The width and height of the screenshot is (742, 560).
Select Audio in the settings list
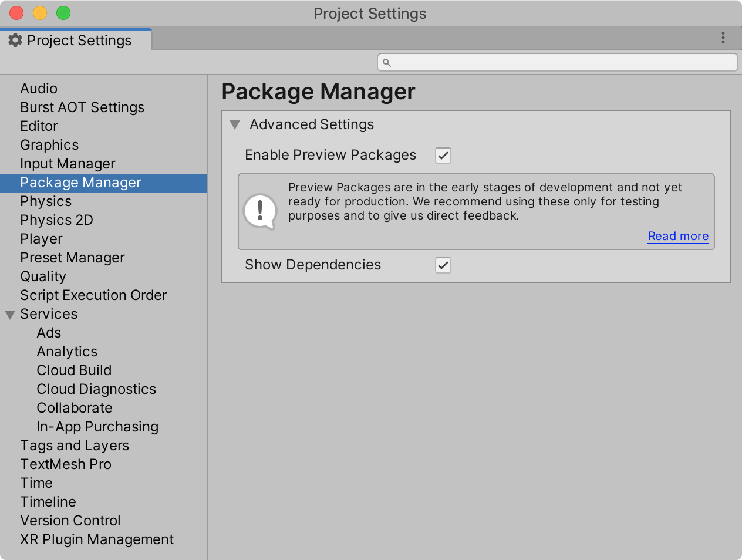(39, 89)
